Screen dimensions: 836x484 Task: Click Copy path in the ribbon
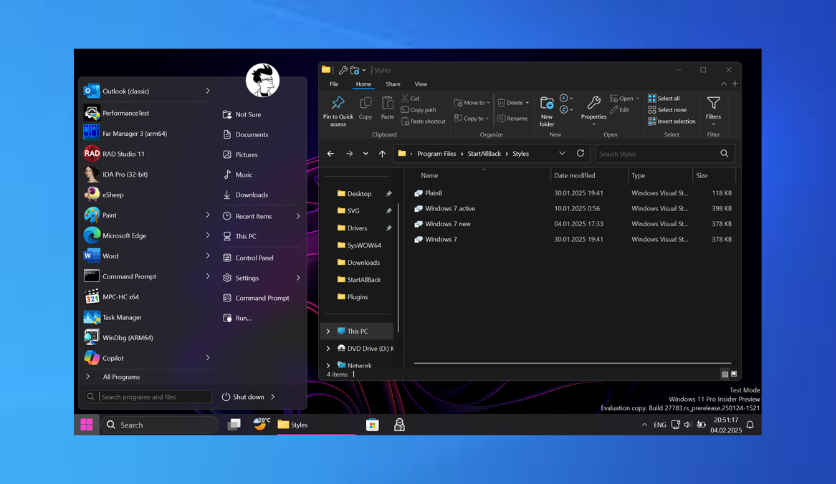(419, 110)
